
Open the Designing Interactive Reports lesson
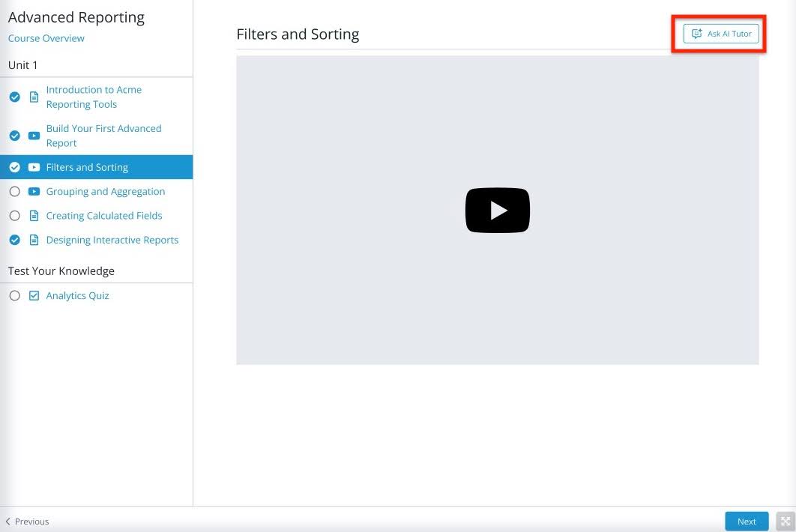click(112, 241)
